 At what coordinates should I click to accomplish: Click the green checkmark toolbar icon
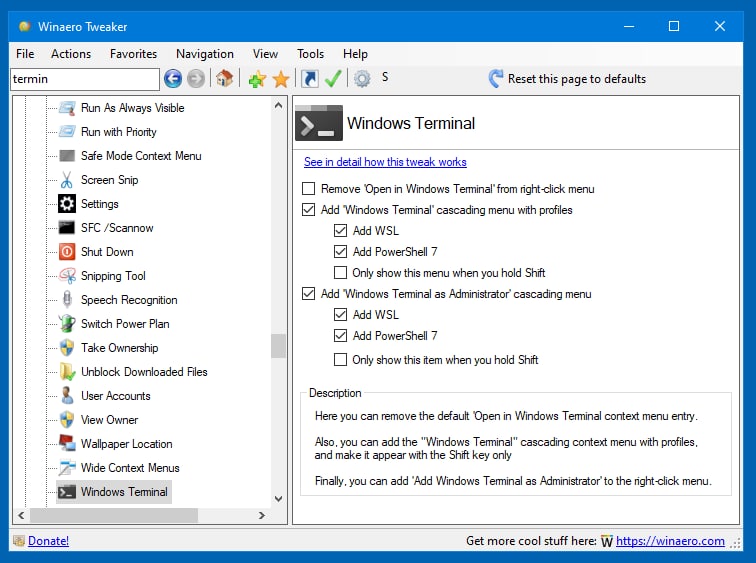pos(333,79)
